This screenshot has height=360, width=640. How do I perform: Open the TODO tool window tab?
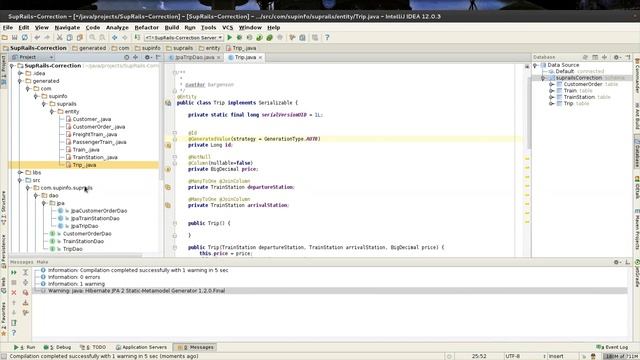(x=93, y=347)
